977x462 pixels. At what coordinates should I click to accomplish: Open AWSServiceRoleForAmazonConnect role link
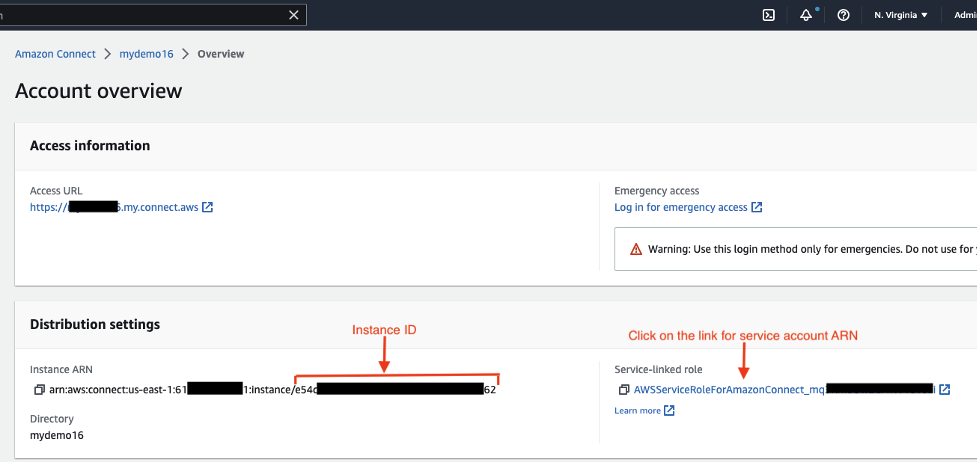(732, 389)
